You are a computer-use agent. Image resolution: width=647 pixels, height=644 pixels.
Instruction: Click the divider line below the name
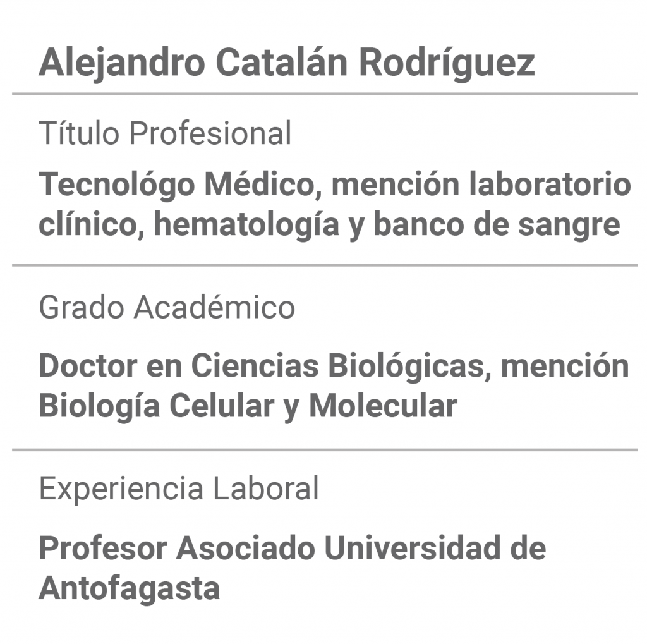325,94
